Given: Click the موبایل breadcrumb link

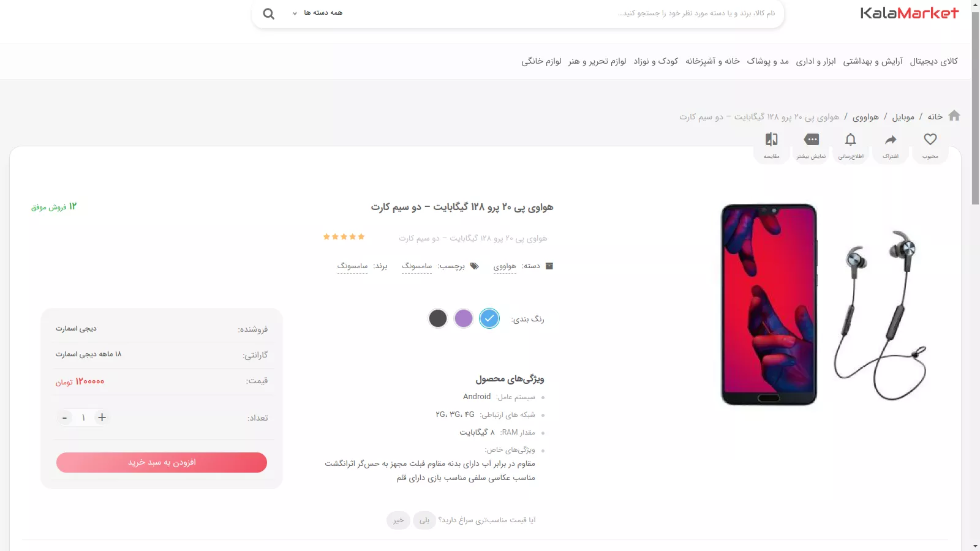Looking at the screenshot, I should click(x=903, y=117).
